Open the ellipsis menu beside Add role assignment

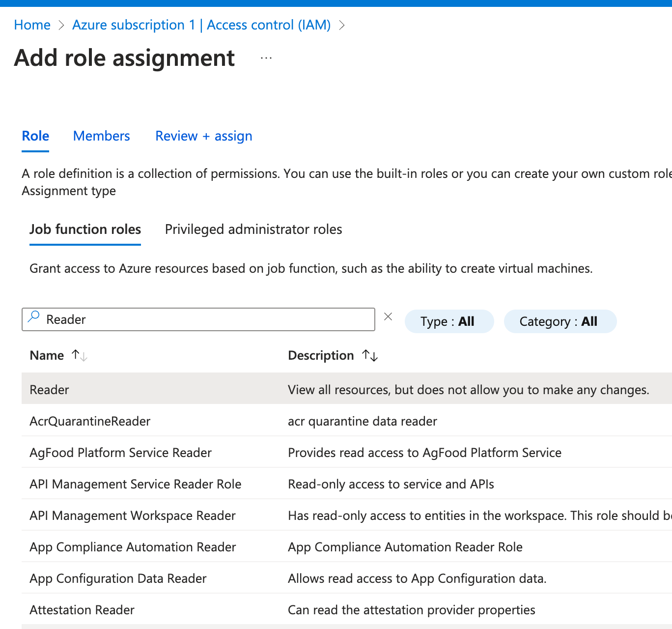[x=266, y=58]
